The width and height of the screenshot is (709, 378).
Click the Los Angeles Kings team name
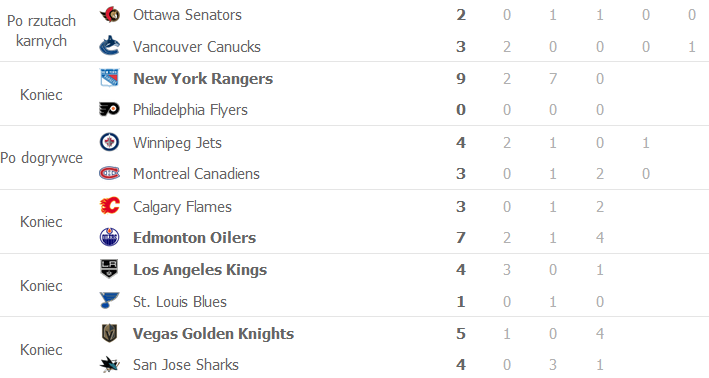tap(200, 270)
